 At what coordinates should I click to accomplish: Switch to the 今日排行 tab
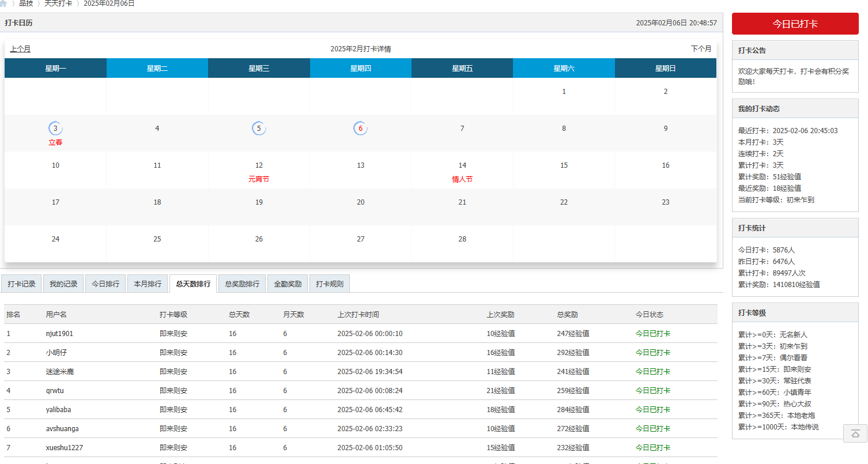105,284
